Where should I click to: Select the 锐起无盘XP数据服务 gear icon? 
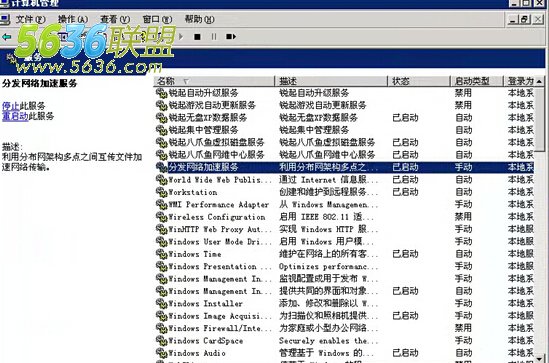coord(161,118)
